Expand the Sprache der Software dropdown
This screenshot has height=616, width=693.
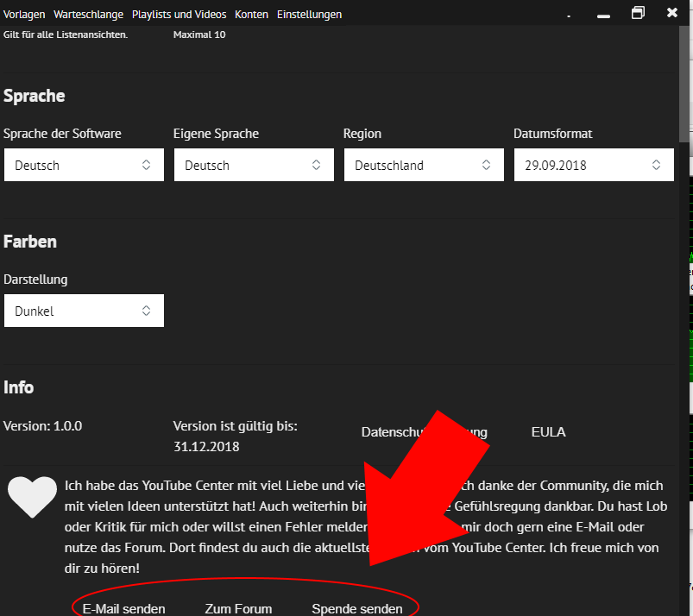click(83, 165)
